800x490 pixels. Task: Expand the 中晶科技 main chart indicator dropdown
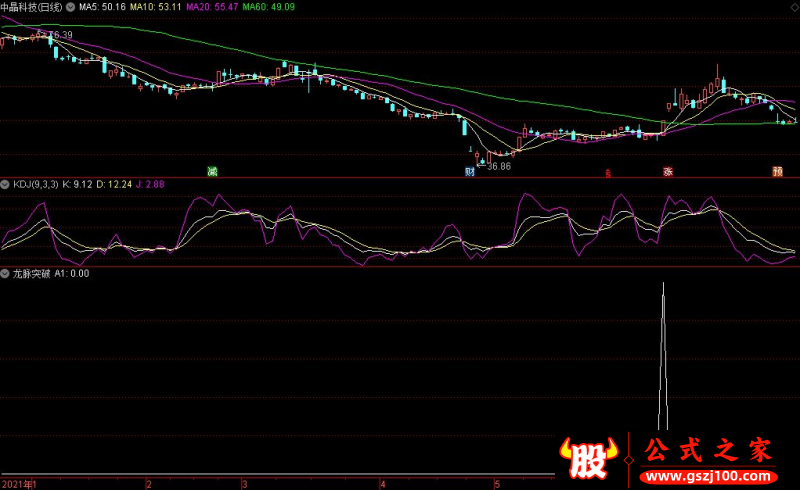70,7
